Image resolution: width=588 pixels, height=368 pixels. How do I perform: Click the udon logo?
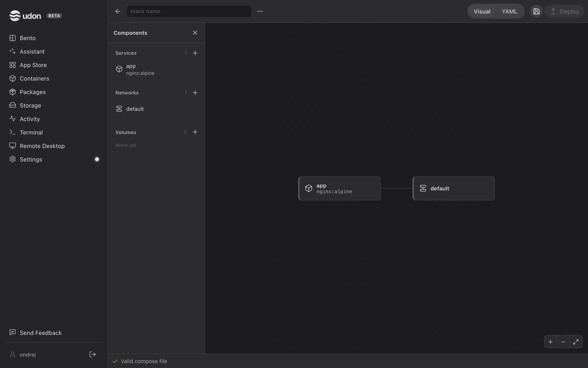[25, 16]
